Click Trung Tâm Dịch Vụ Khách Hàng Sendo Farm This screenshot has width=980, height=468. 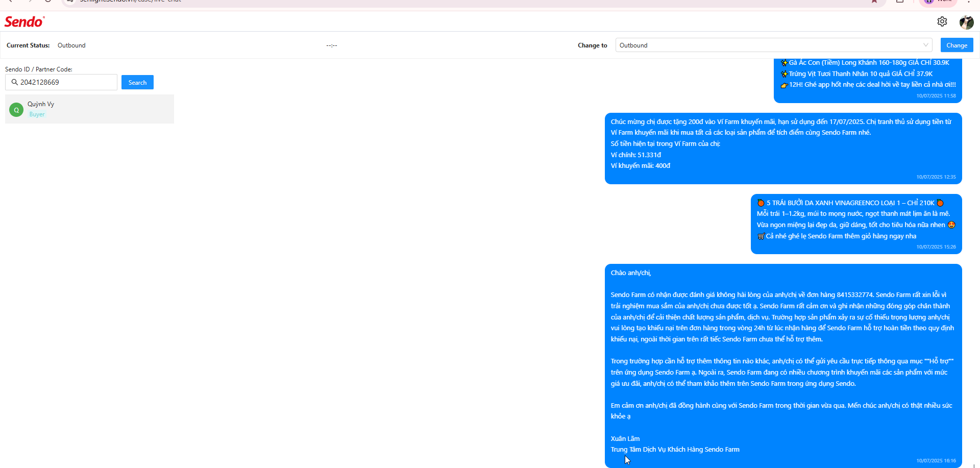(x=675, y=450)
